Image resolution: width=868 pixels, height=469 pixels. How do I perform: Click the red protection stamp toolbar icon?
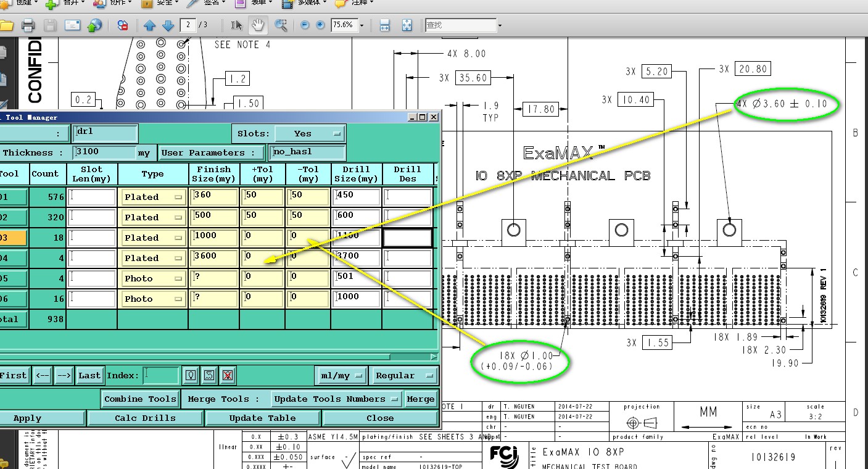[x=123, y=25]
